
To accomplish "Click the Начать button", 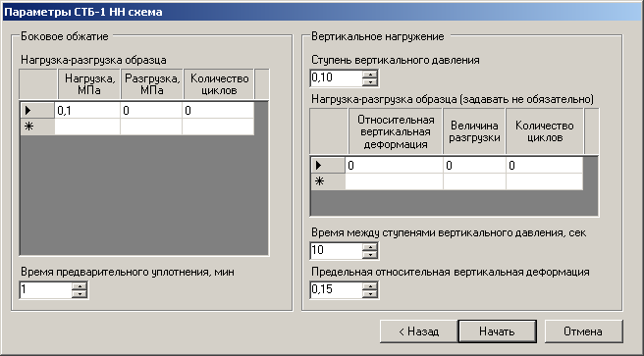I will pos(497,331).
